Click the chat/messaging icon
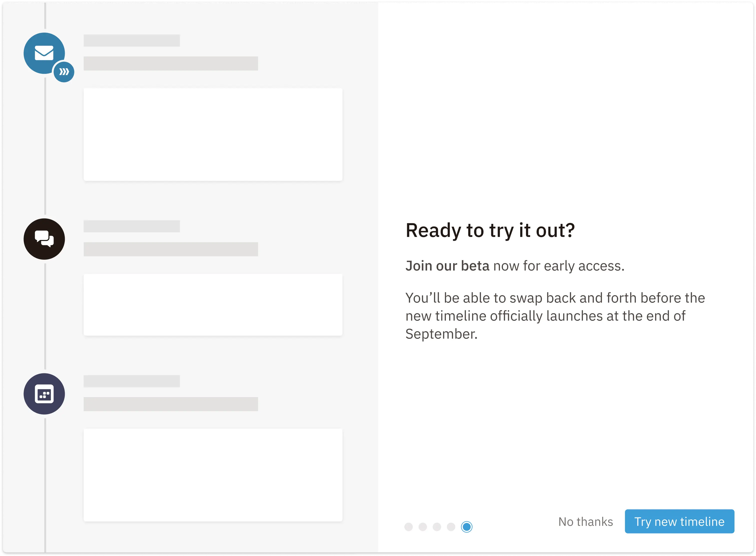 (44, 239)
